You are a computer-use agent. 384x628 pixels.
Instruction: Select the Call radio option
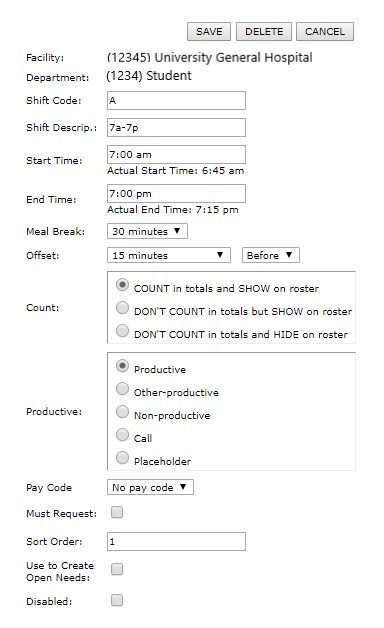122,435
